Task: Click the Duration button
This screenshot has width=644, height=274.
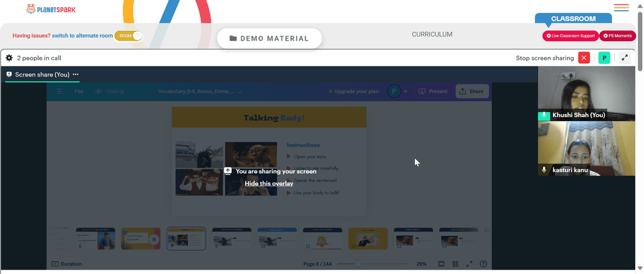Action: point(66,264)
